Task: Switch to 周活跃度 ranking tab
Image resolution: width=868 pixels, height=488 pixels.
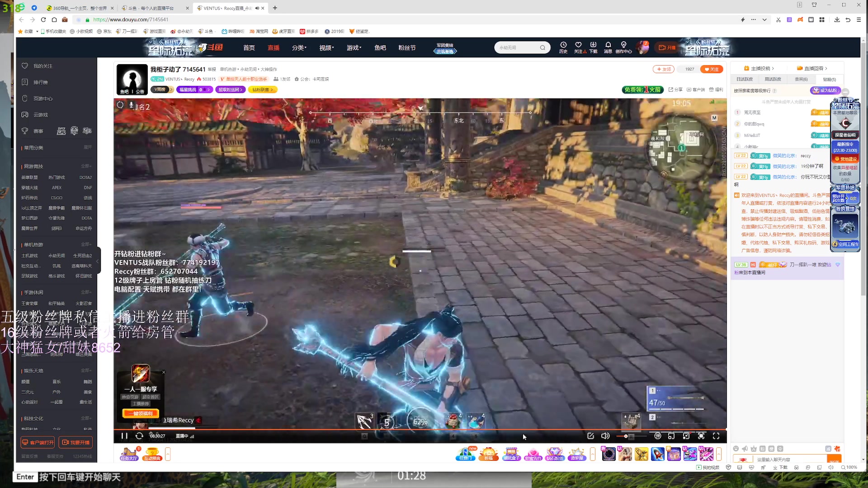Action: [773, 79]
